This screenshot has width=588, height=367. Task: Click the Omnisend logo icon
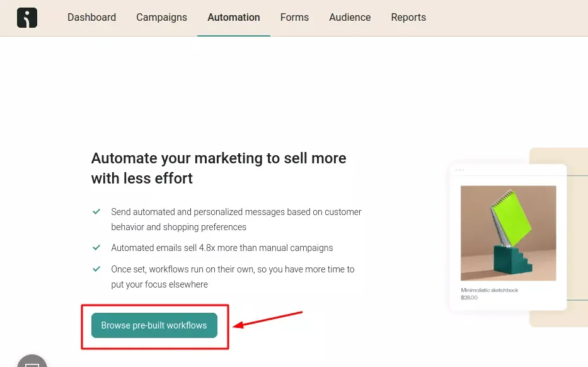click(27, 18)
